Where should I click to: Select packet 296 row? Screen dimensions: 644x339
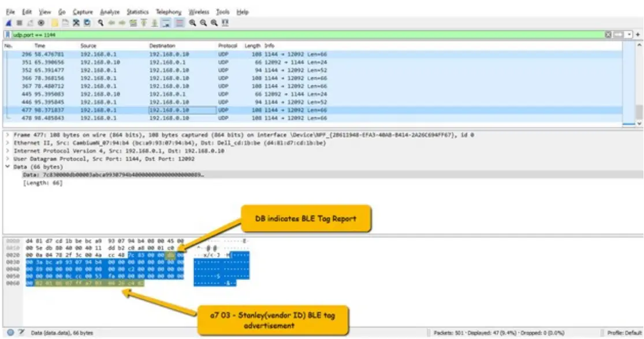pos(313,54)
